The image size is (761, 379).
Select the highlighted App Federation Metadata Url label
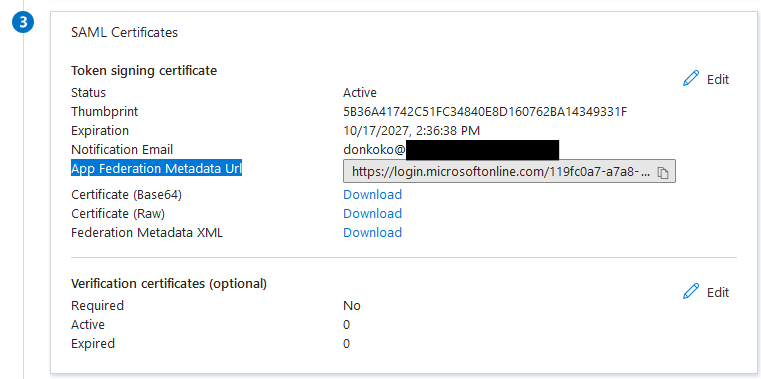tap(156, 168)
